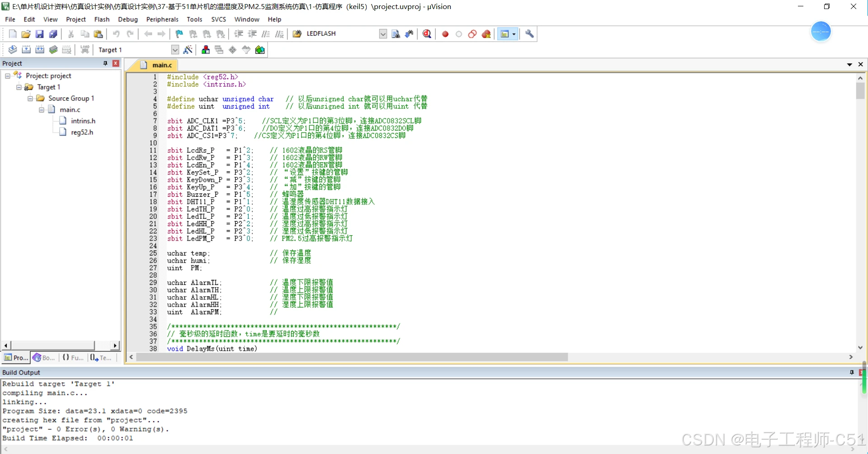
Task: Open the Pack Installer icon
Action: coord(260,50)
